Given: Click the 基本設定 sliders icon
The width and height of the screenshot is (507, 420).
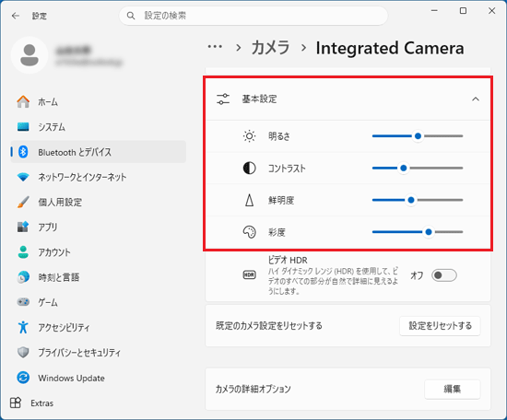Looking at the screenshot, I should click(x=223, y=99).
